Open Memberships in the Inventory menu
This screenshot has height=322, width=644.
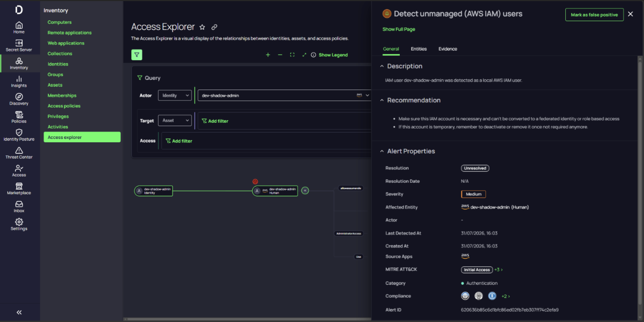point(62,96)
